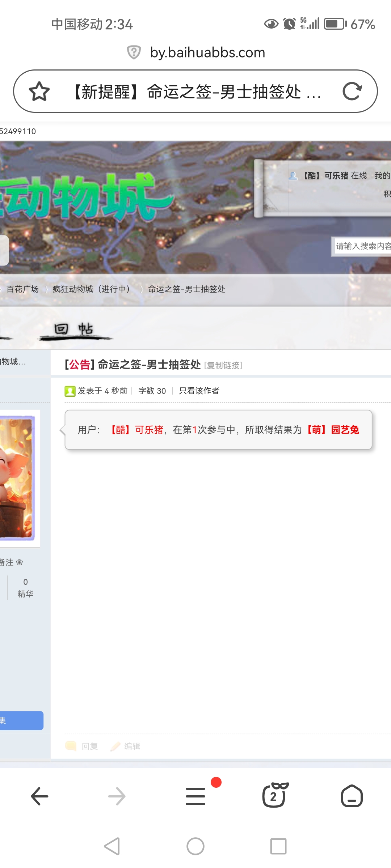Click the 52499110 number text
The image size is (391, 868).
[x=18, y=131]
